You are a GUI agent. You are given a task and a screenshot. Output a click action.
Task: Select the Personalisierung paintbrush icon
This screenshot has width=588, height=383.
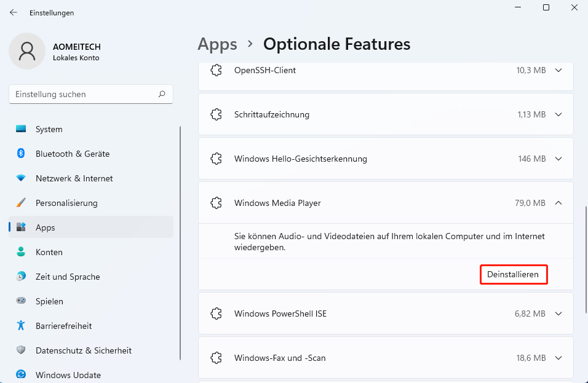21,203
